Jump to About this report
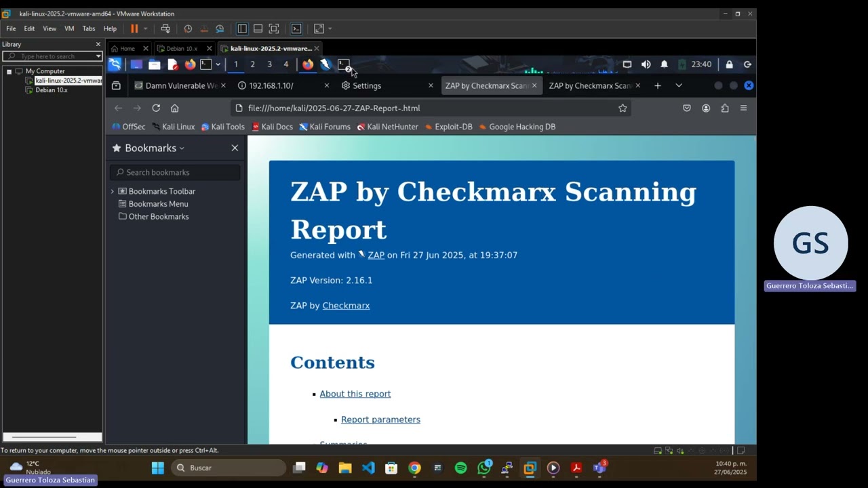Image resolution: width=868 pixels, height=488 pixels. coord(355,394)
